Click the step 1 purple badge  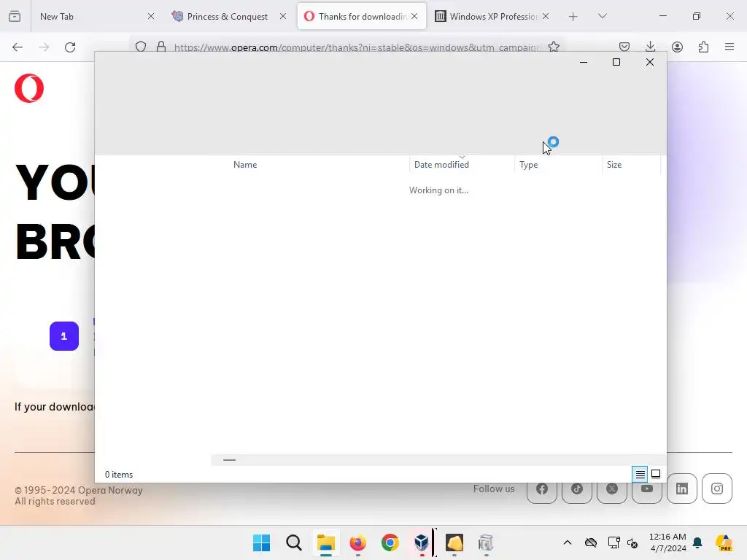[64, 336]
